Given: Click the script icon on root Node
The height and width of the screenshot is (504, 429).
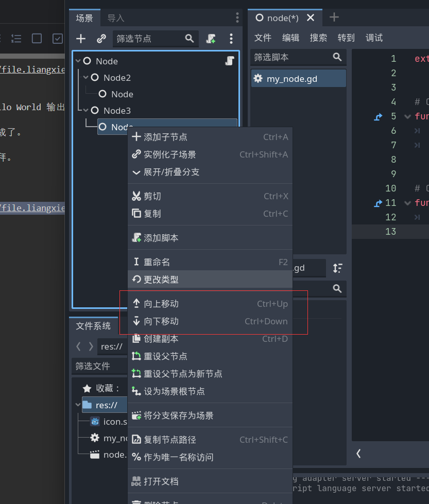Looking at the screenshot, I should click(230, 61).
